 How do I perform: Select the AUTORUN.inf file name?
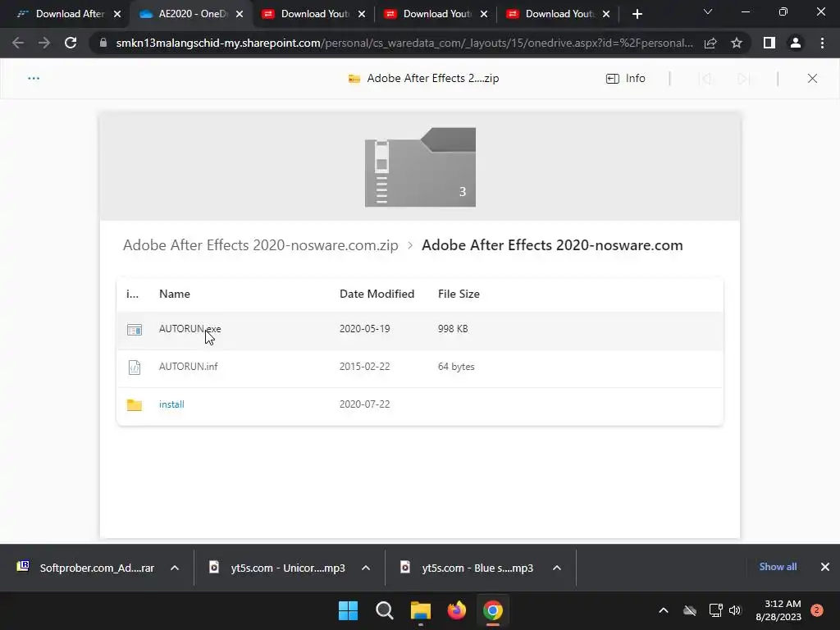coord(188,367)
